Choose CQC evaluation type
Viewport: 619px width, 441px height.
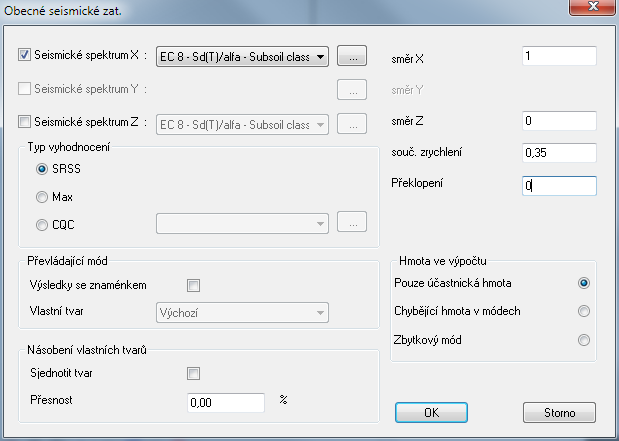point(41,225)
